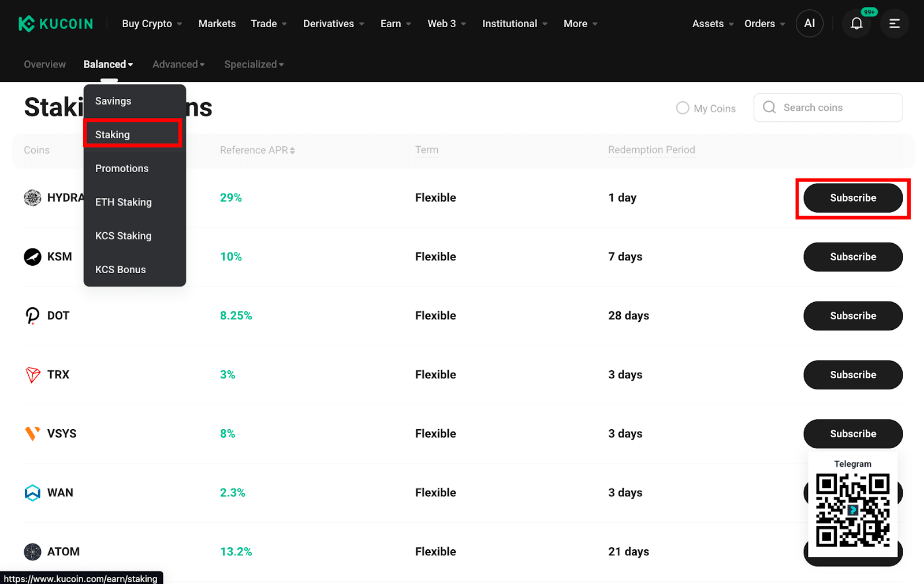Image resolution: width=924 pixels, height=584 pixels.
Task: Expand the Assets dropdown
Action: pos(713,24)
